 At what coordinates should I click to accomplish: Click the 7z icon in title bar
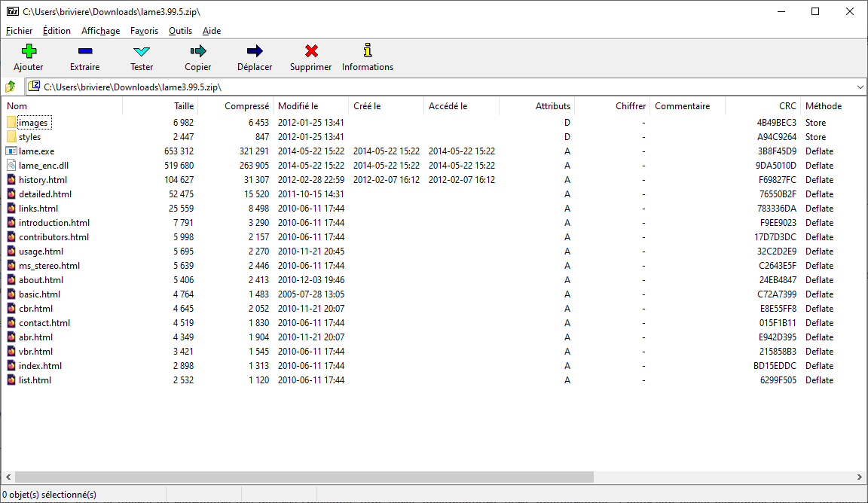(12, 11)
